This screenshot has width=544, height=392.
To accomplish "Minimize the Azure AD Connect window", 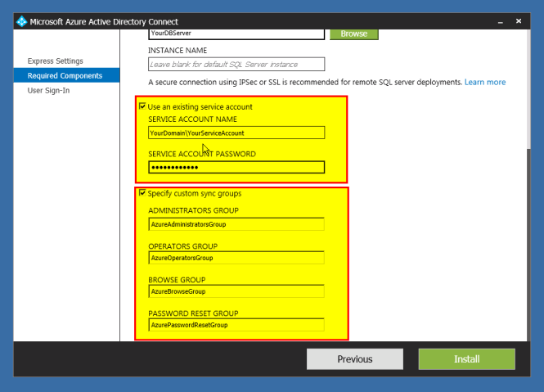I will coord(500,22).
